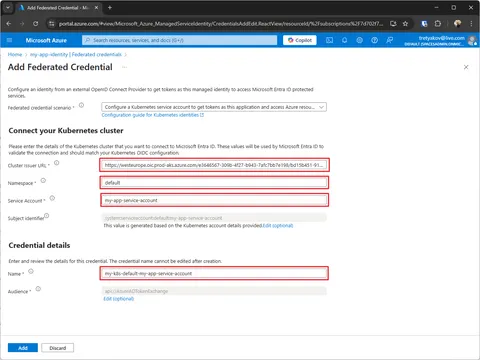The width and height of the screenshot is (480, 360).
Task: Open a new browser tab
Action: pos(110,7)
